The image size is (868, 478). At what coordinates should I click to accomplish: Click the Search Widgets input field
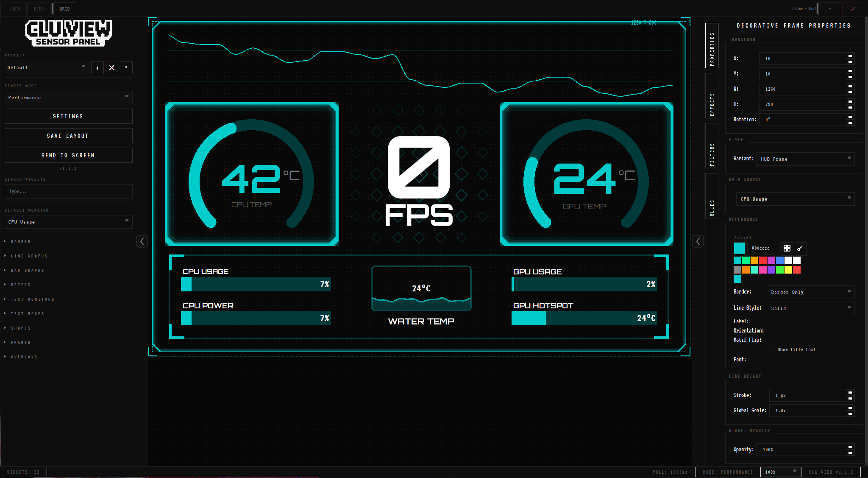coord(68,191)
